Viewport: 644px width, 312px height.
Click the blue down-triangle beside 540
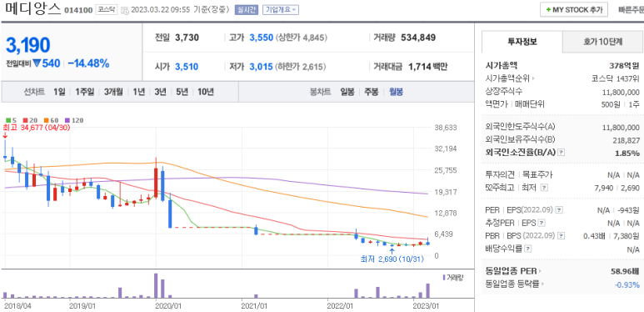click(x=36, y=63)
